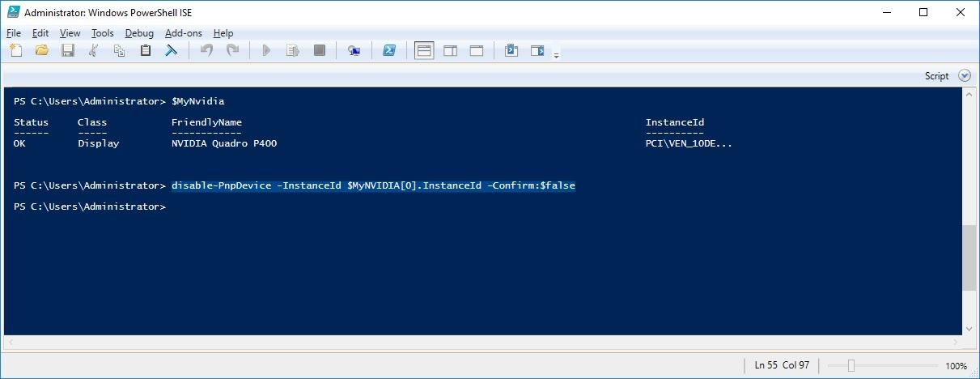This screenshot has width=980, height=379.
Task: Click the Script pane label
Action: (x=936, y=76)
